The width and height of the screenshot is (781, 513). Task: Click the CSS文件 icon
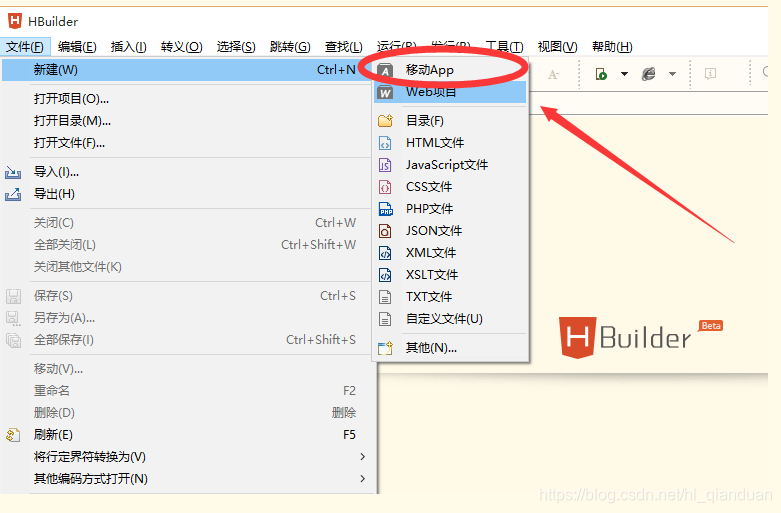click(385, 187)
